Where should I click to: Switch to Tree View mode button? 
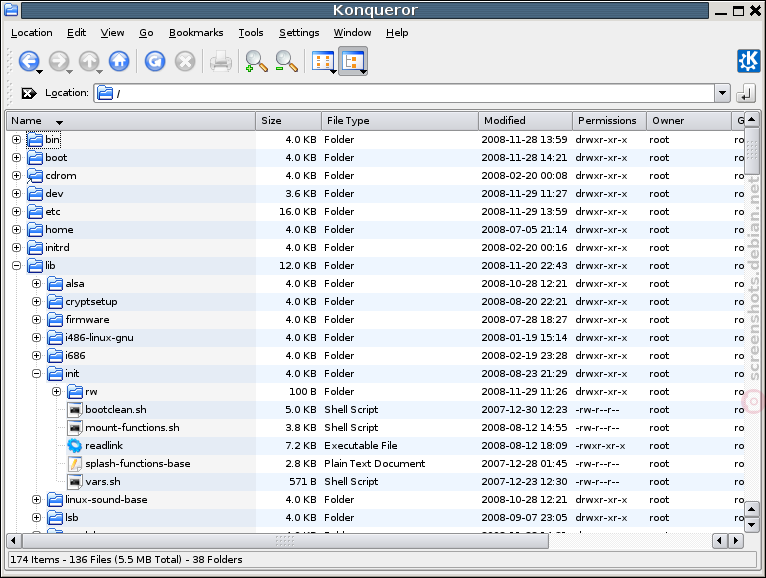click(x=353, y=61)
